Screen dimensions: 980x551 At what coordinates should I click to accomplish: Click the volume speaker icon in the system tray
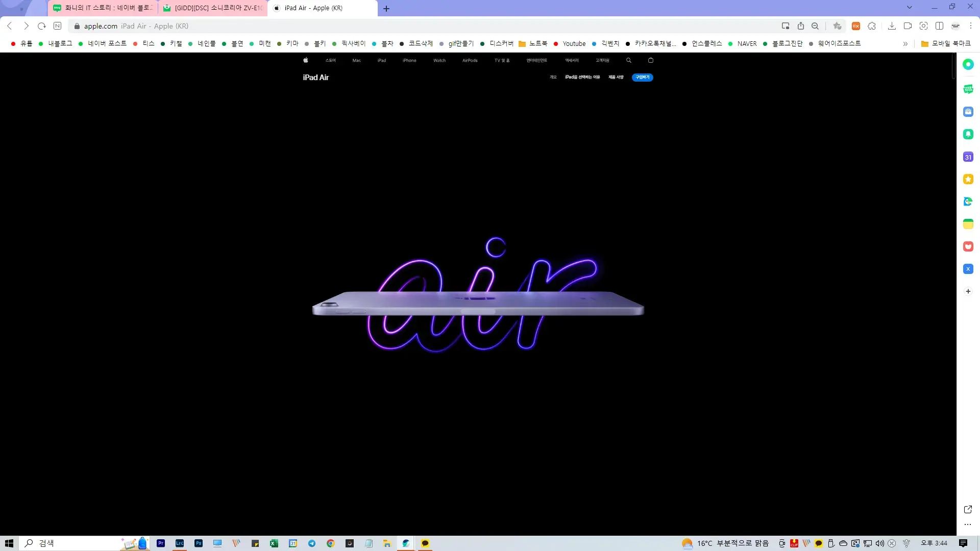(x=879, y=543)
